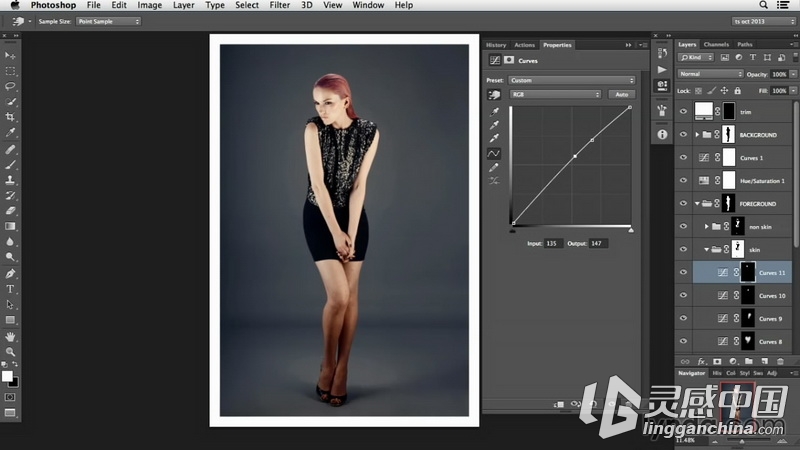Select the Lasso tool
Screen dimensions: 800x450
tap(10, 86)
